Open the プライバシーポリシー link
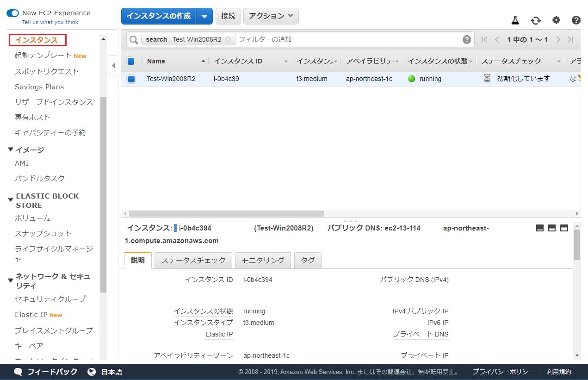The width and height of the screenshot is (588, 380). 503,372
